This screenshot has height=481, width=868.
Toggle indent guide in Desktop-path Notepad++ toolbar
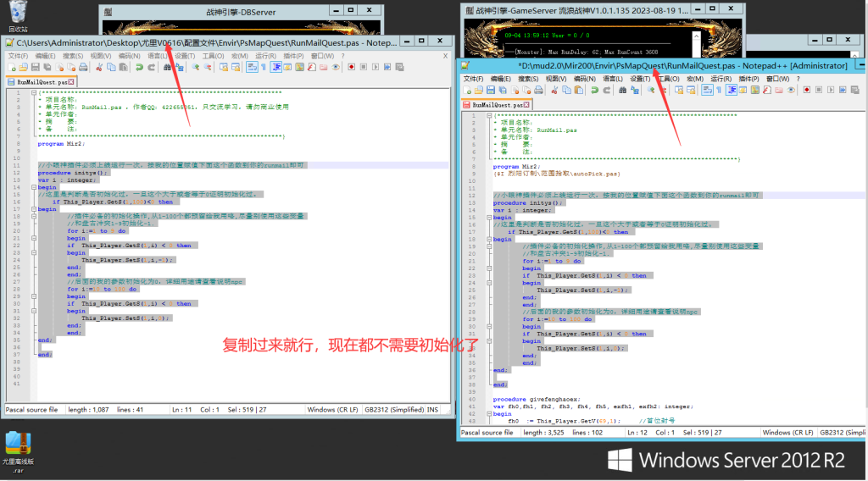point(276,66)
